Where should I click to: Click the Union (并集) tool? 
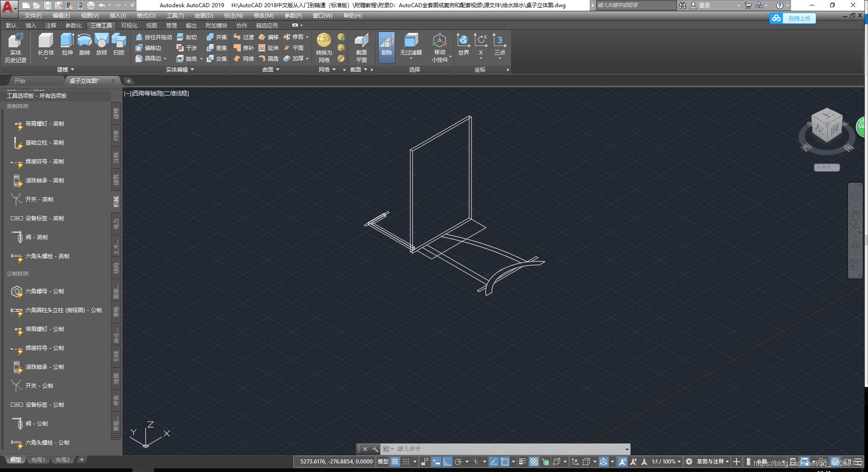tap(217, 37)
